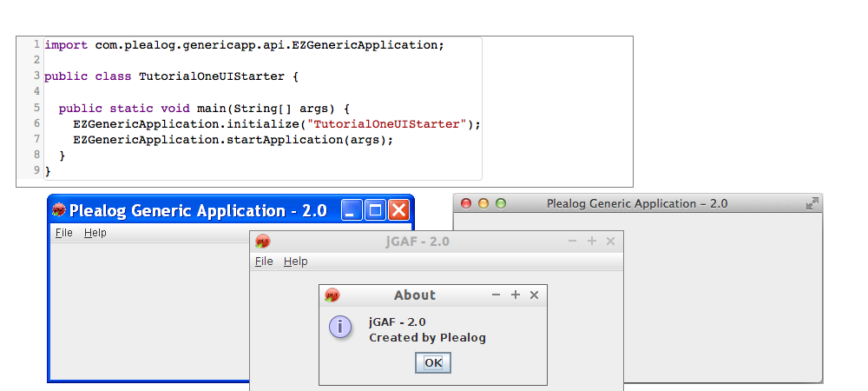
Task: Click "startApplication(args)" on code line 7
Action: pyautogui.click(x=306, y=140)
